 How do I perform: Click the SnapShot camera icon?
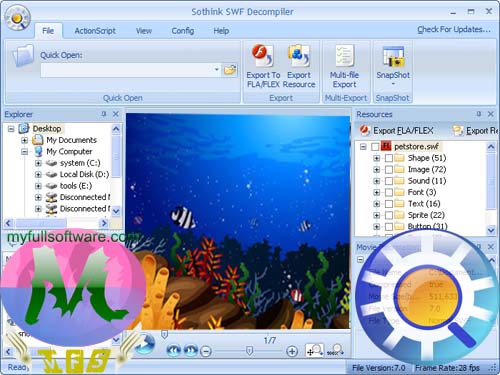pyautogui.click(x=393, y=57)
